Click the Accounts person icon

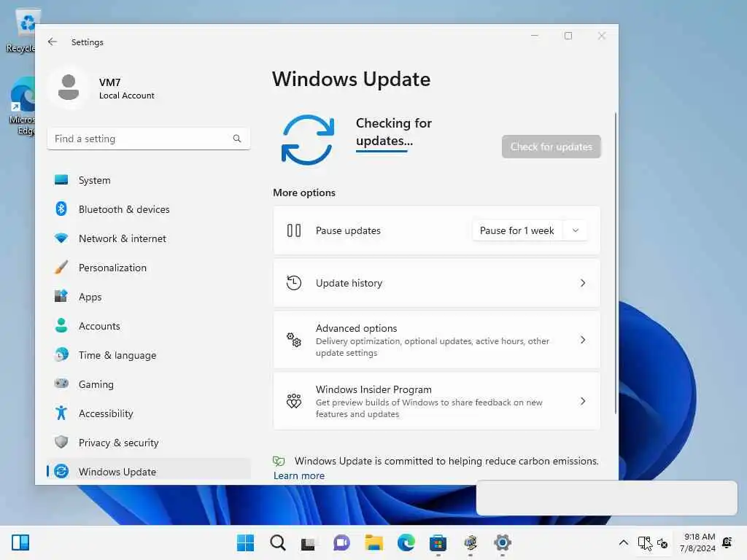pos(61,325)
